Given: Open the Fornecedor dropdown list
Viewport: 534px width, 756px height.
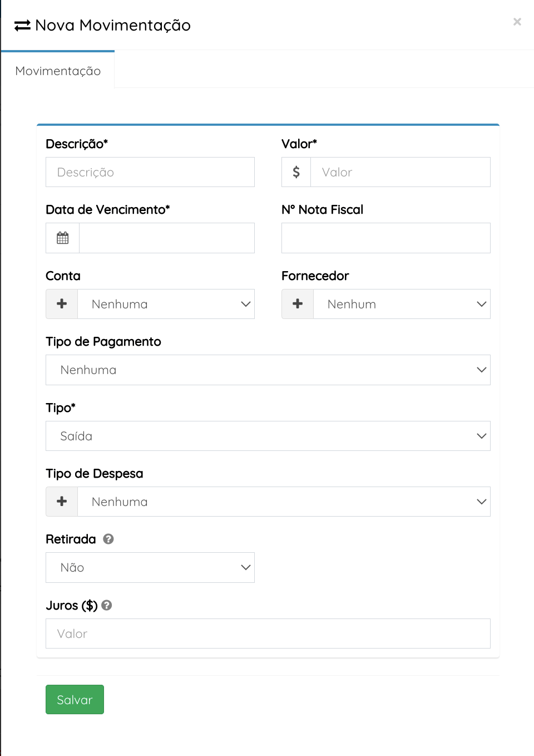Looking at the screenshot, I should [402, 304].
